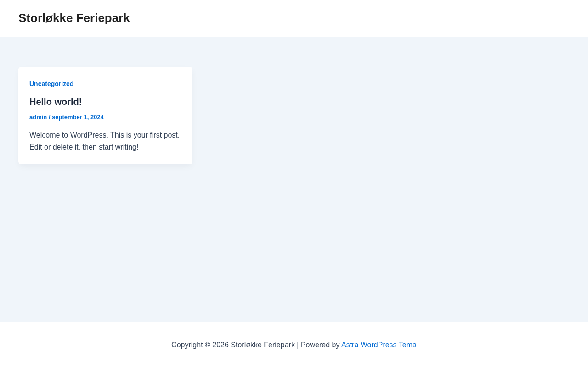Open the Hello world! post title
Image resolution: width=588 pixels, height=368 pixels.
tap(56, 102)
